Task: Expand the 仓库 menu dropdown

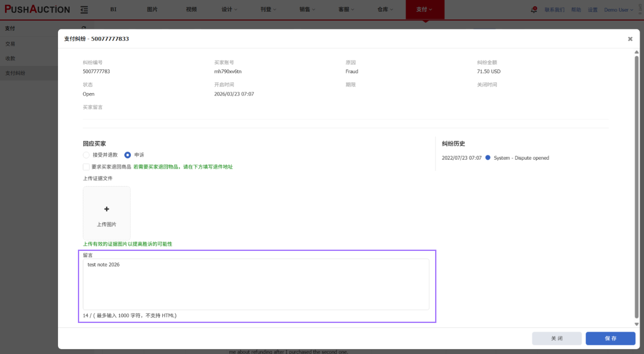Action: click(x=385, y=10)
